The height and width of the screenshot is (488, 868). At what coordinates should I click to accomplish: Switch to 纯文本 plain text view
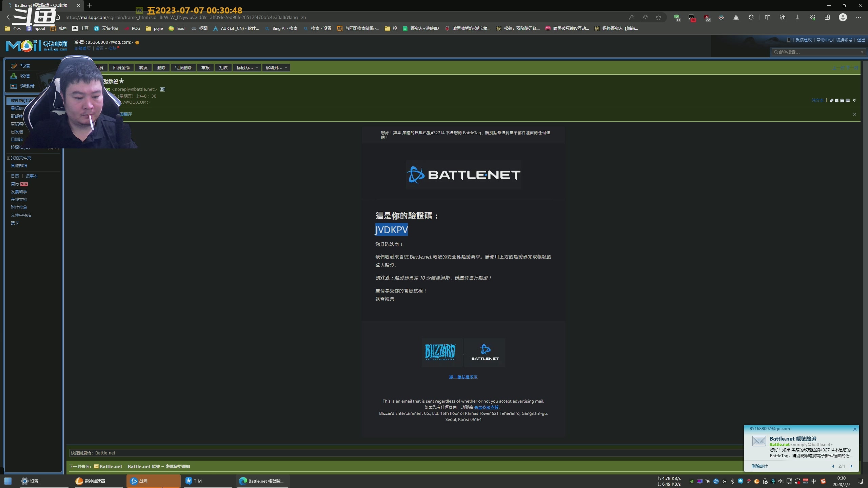[817, 100]
